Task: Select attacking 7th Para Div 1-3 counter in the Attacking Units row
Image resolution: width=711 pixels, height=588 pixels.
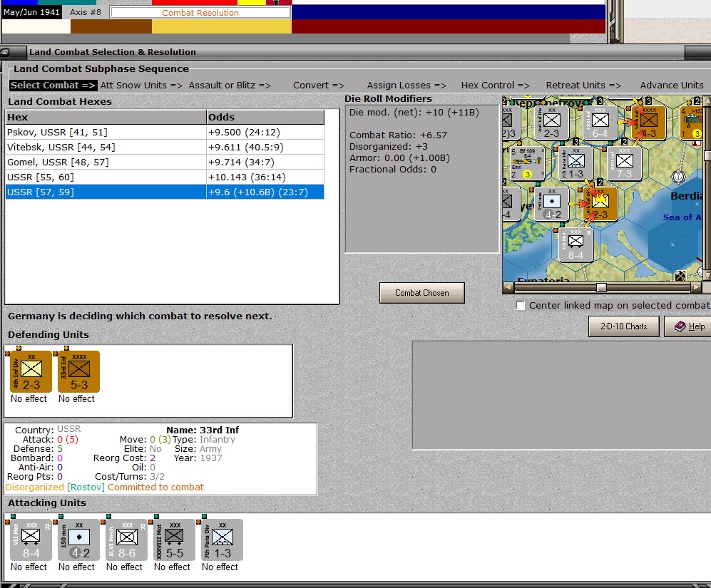Action: (x=222, y=540)
